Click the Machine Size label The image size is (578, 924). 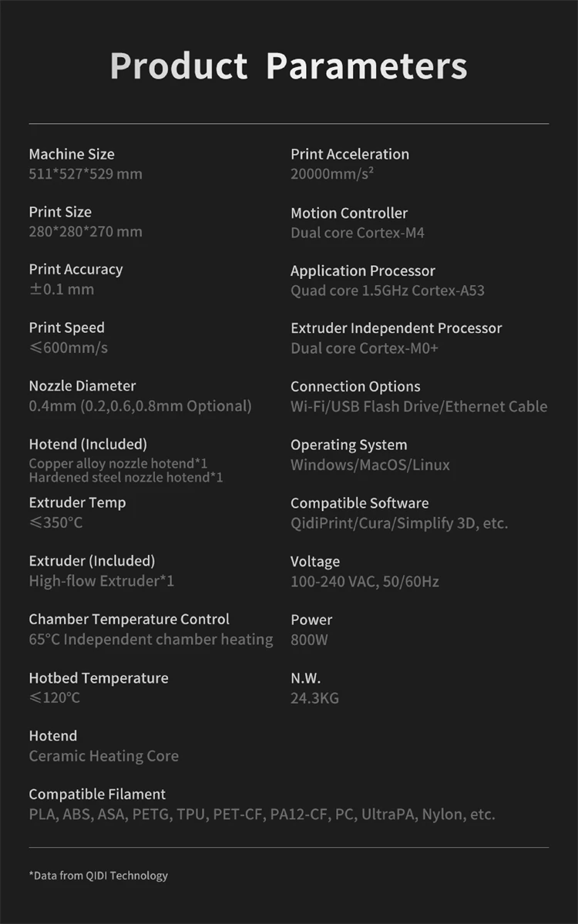[x=72, y=154]
